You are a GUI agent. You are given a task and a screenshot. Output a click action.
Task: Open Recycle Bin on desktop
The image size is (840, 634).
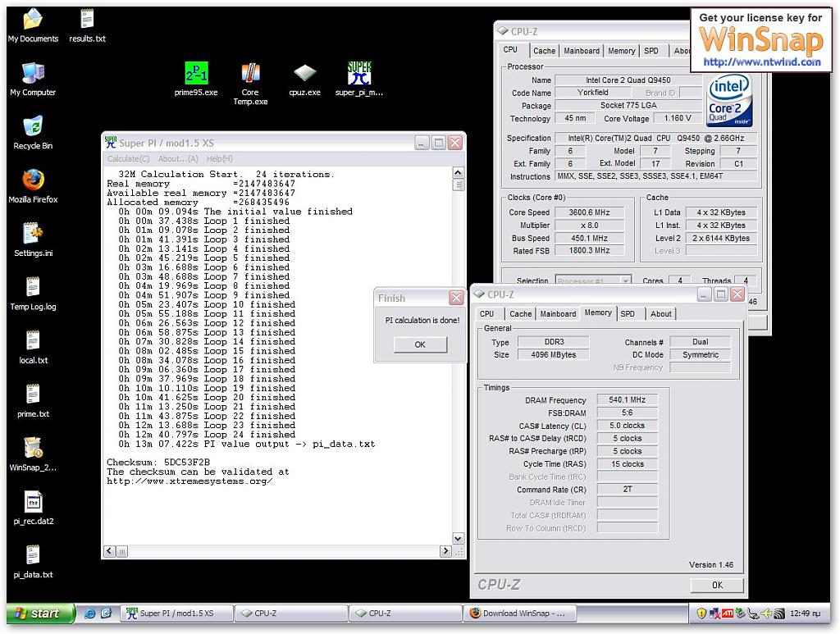pos(33,132)
